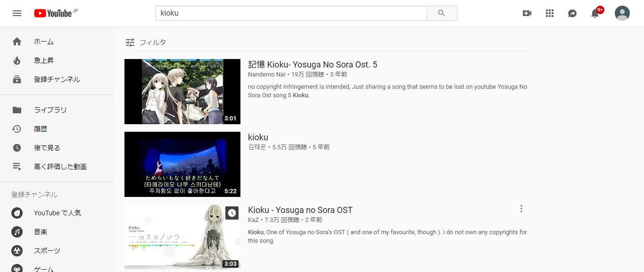Screen dimensions: 644x272
Task: Click the search box containing kioku
Action: click(x=291, y=13)
